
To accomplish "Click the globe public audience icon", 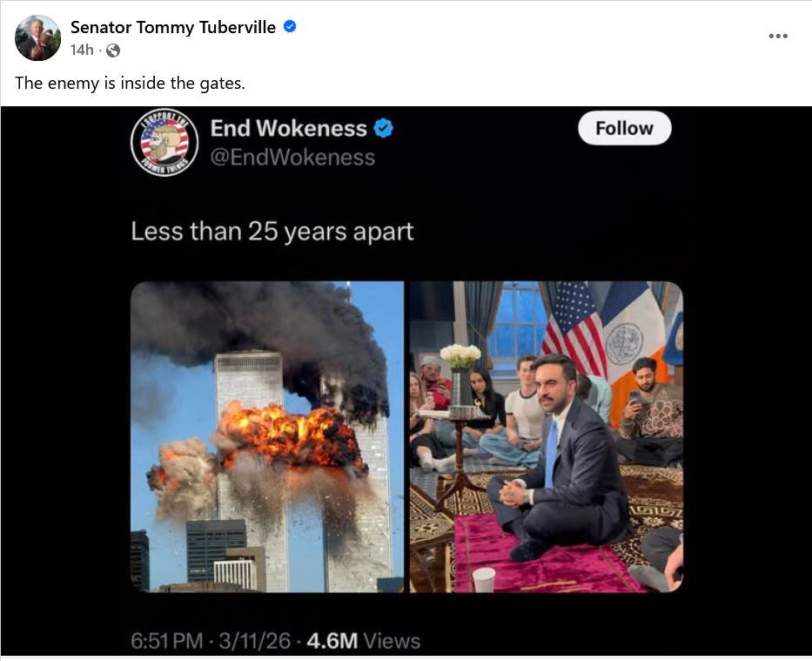I will pyautogui.click(x=113, y=51).
